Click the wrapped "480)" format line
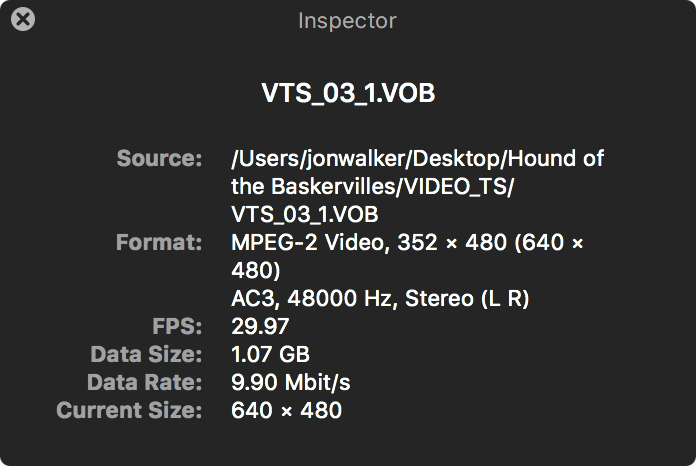Image resolution: width=696 pixels, height=466 pixels. 255,270
